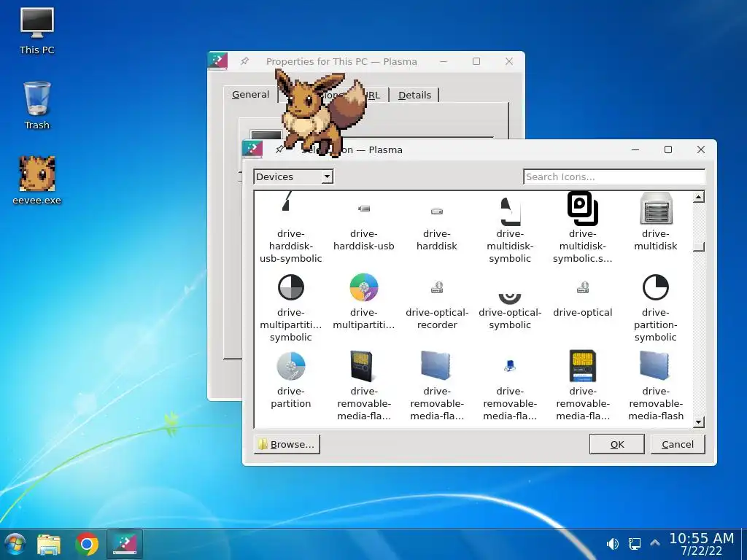Click the taskbar clock 10:55 AM
747x560 pixels.
click(701, 538)
